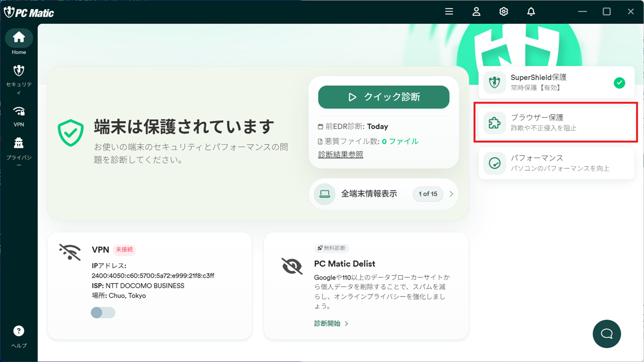
Task: Open the chat support bubble
Action: tap(607, 334)
